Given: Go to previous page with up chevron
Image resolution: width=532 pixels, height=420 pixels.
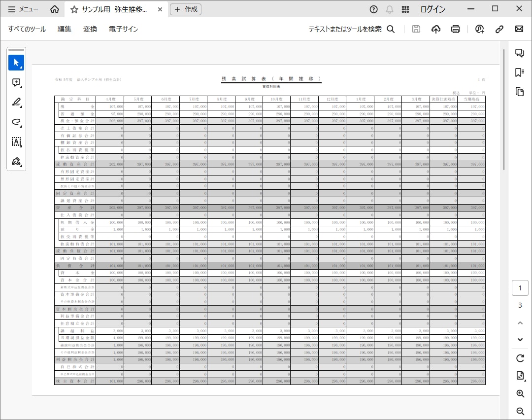Looking at the screenshot, I should click(x=520, y=323).
